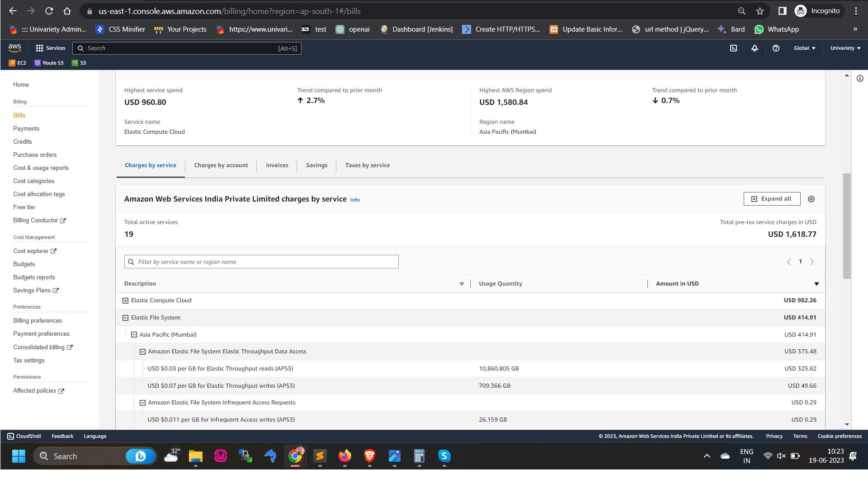Open Windows Start menu
The height and width of the screenshot is (488, 868).
pos(19,456)
